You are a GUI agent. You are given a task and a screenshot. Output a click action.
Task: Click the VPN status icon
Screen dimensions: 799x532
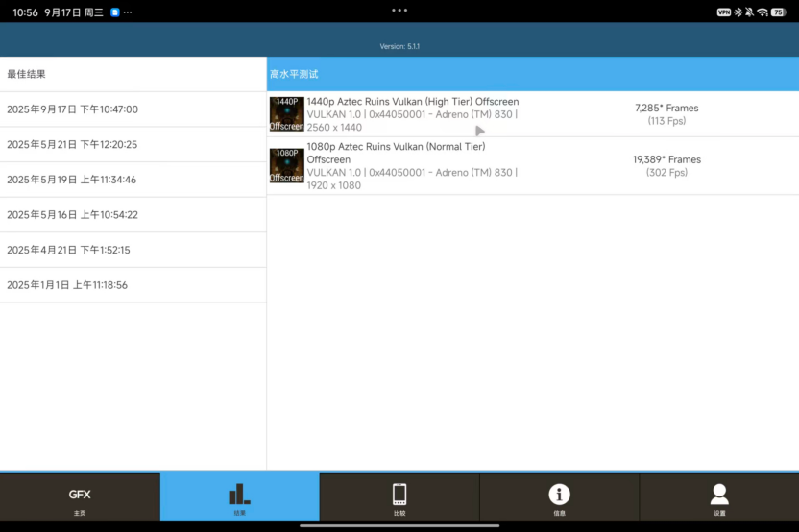(724, 12)
